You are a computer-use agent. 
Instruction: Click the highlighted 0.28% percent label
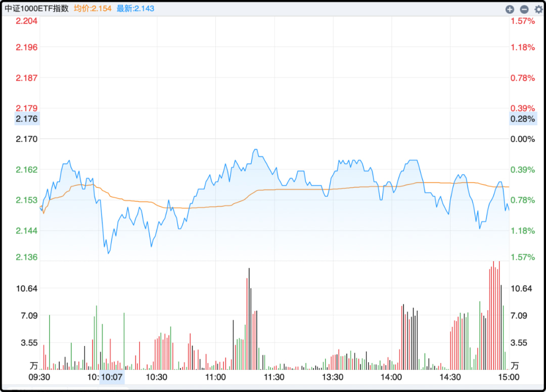pyautogui.click(x=523, y=119)
